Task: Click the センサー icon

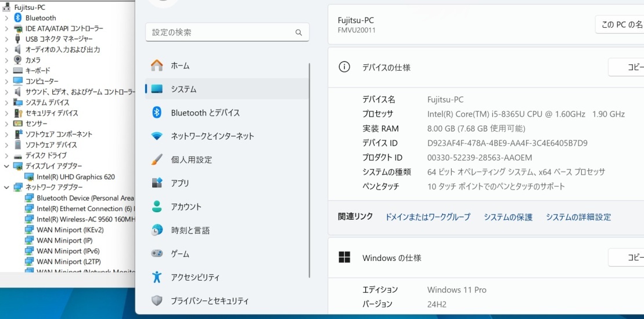Action: tap(17, 124)
